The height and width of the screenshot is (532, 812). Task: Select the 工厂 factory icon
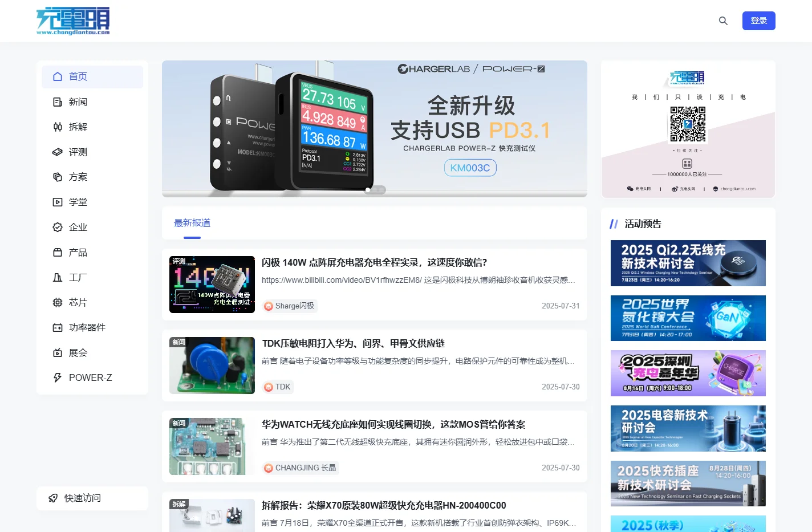click(x=58, y=278)
